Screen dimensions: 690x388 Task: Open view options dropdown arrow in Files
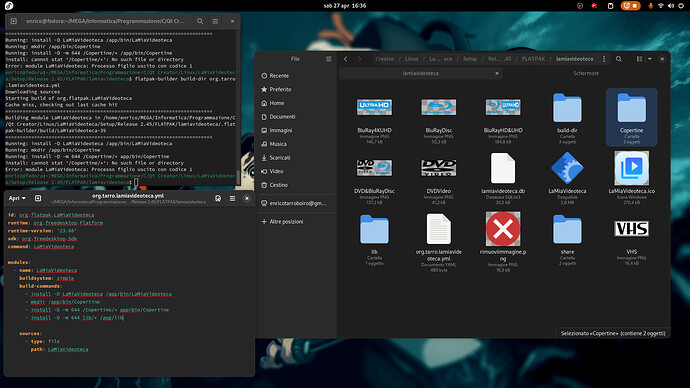click(650, 59)
